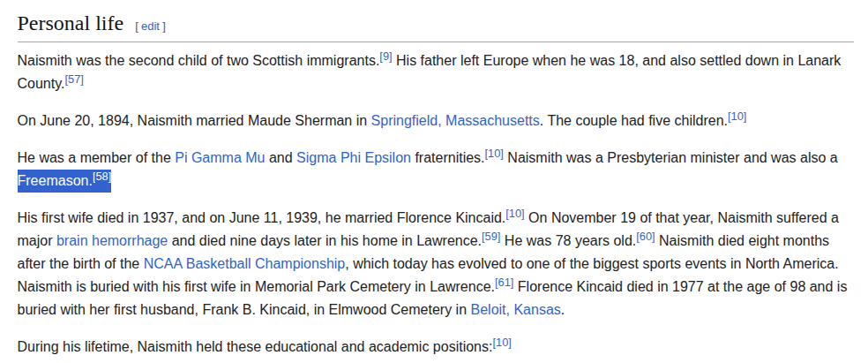Follow the Pi Gamma Mu link
This screenshot has height=363, width=868.
click(220, 158)
